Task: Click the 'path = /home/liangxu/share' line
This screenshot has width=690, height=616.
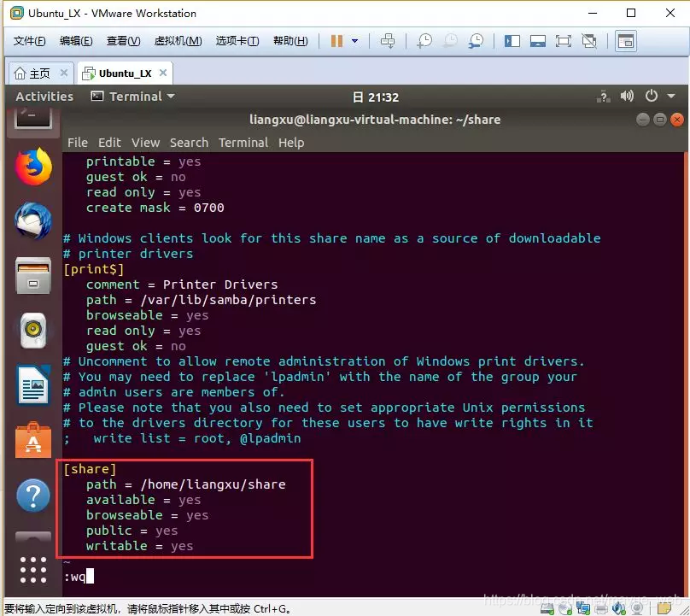Action: (185, 484)
